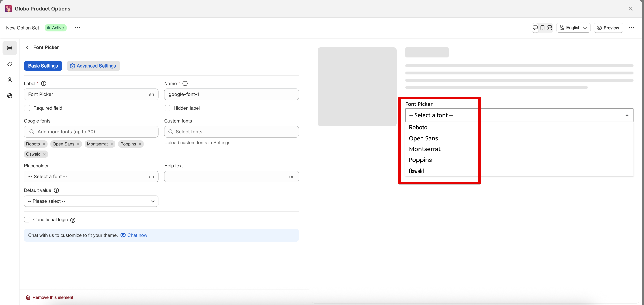Check the Hidden label checkbox

click(167, 108)
